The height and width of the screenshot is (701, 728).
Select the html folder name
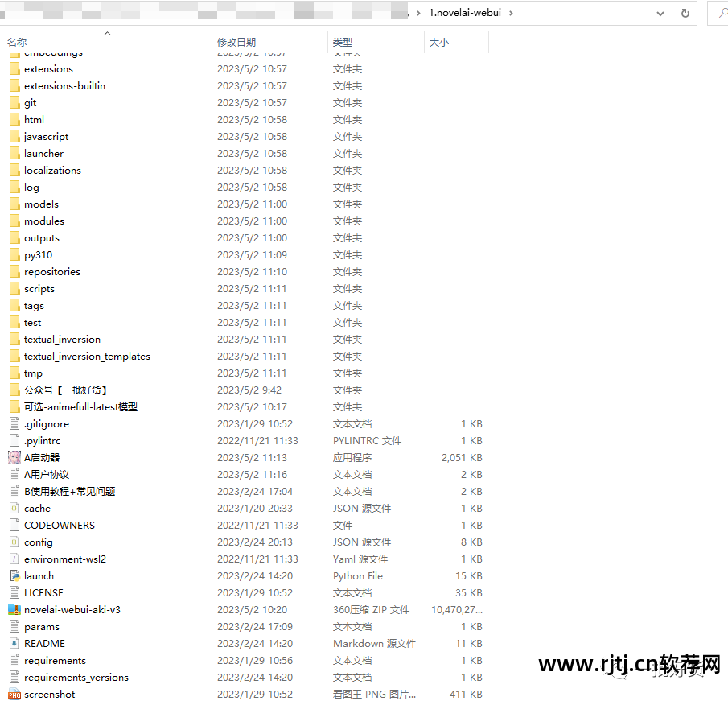coord(35,120)
